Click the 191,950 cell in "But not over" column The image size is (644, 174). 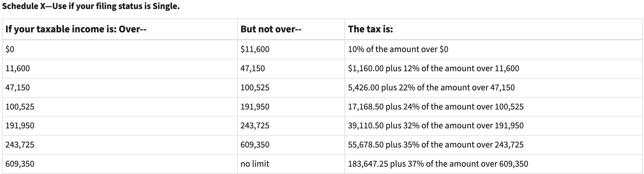(x=255, y=107)
